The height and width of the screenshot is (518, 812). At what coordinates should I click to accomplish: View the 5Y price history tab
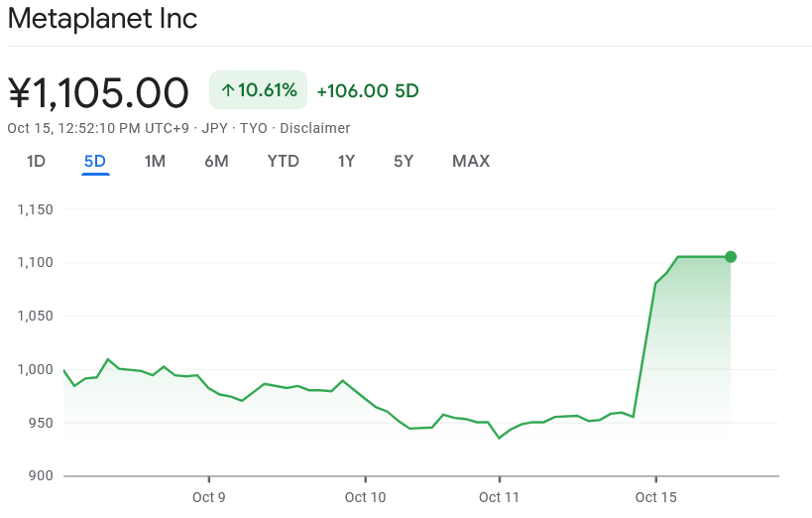click(404, 161)
